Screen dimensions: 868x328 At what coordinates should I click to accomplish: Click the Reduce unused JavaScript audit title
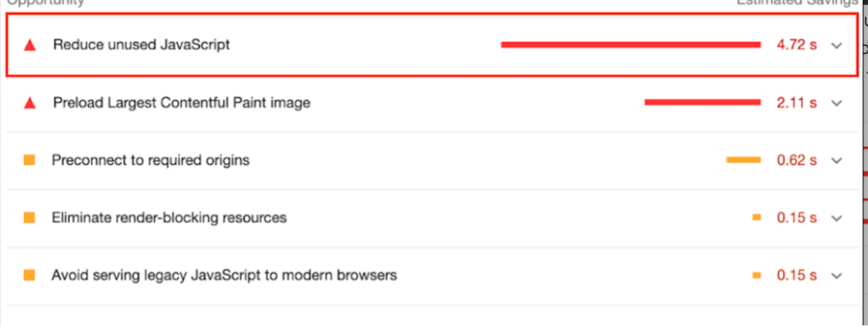pyautogui.click(x=141, y=45)
